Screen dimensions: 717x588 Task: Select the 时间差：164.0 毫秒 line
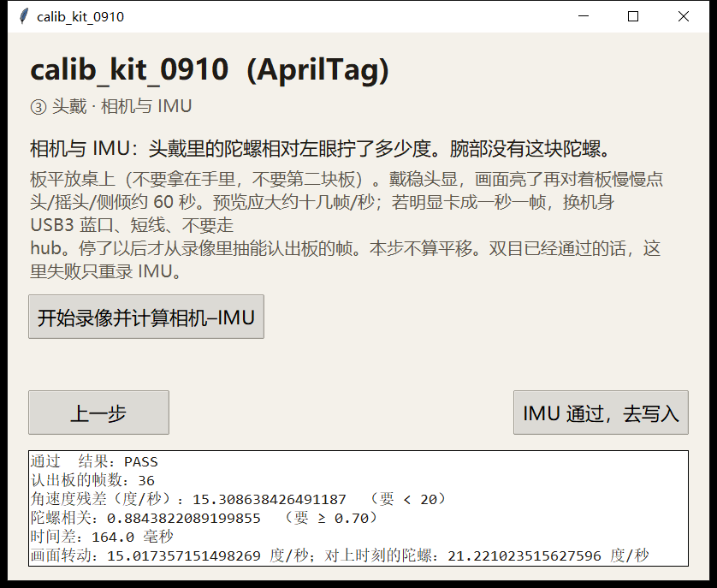102,537
